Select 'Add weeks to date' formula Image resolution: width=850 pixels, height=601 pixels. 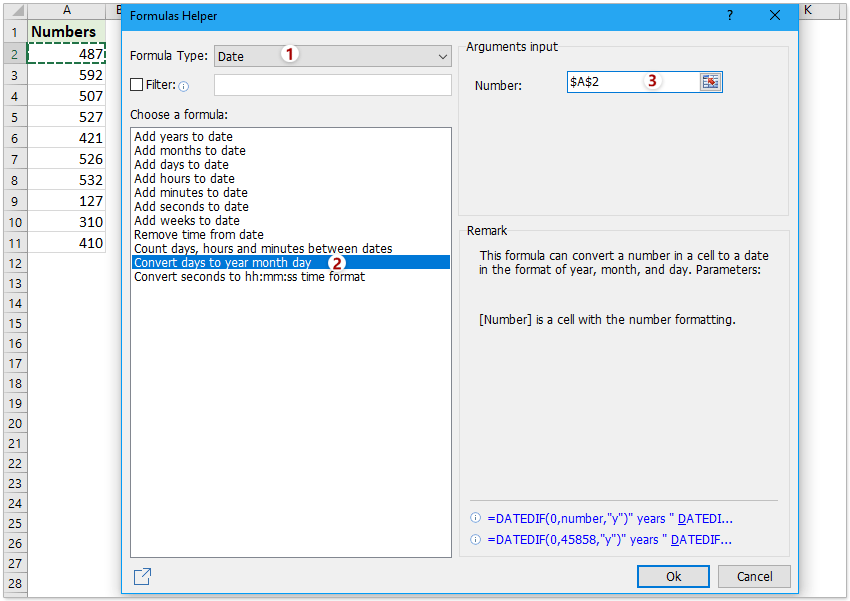click(187, 221)
